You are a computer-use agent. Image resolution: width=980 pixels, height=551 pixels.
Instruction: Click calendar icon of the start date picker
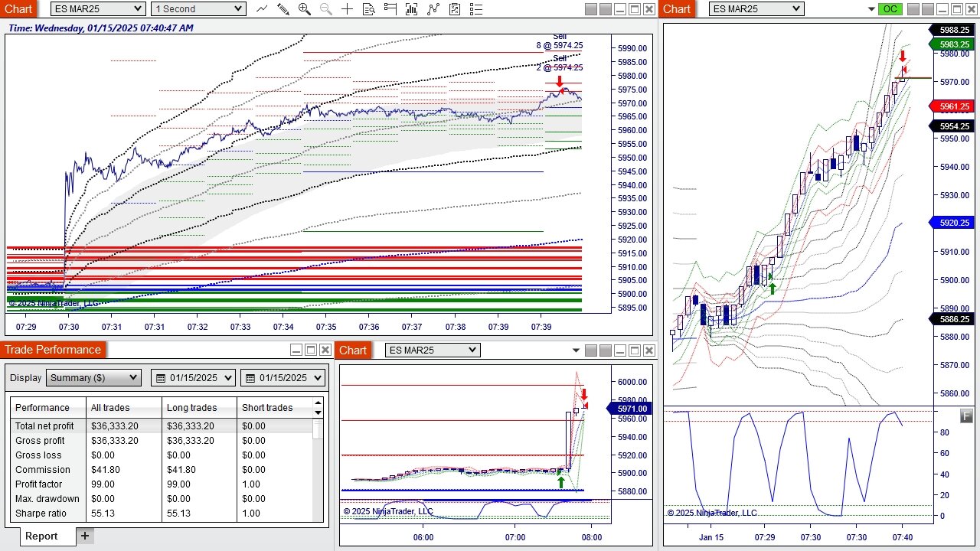pyautogui.click(x=161, y=377)
